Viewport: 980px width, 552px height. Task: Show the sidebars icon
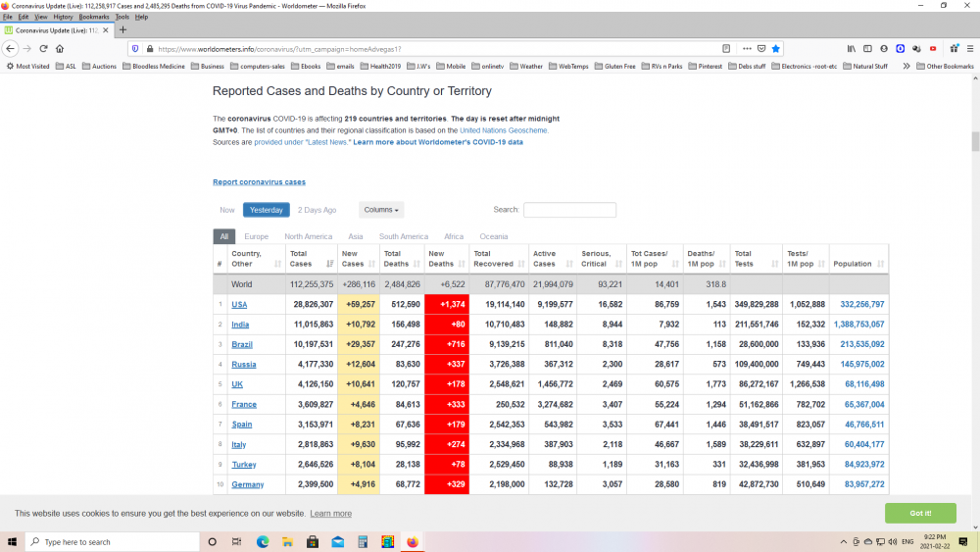[867, 49]
